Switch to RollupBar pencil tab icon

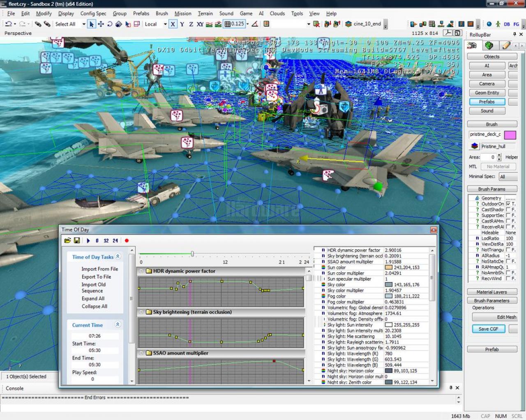(x=506, y=46)
